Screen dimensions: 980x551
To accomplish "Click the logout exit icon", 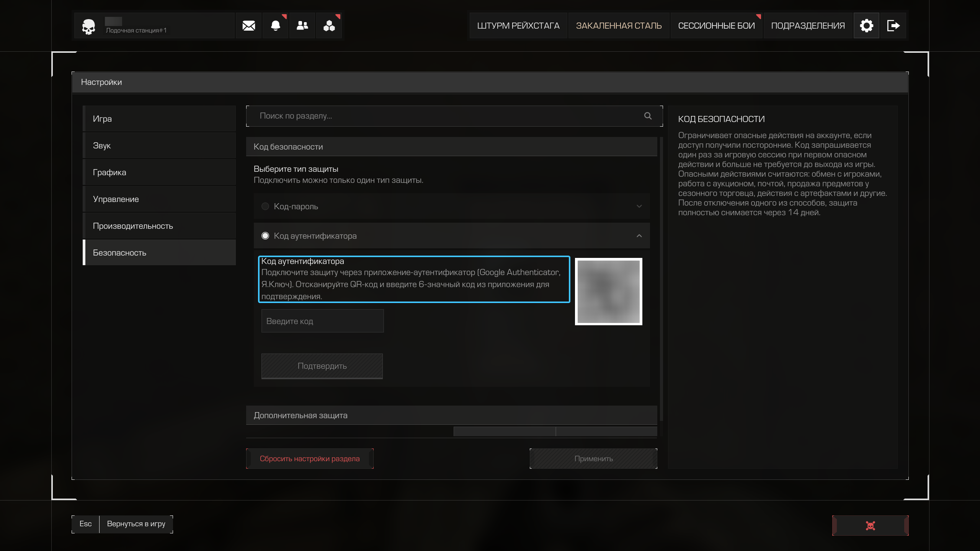I will pyautogui.click(x=893, y=26).
